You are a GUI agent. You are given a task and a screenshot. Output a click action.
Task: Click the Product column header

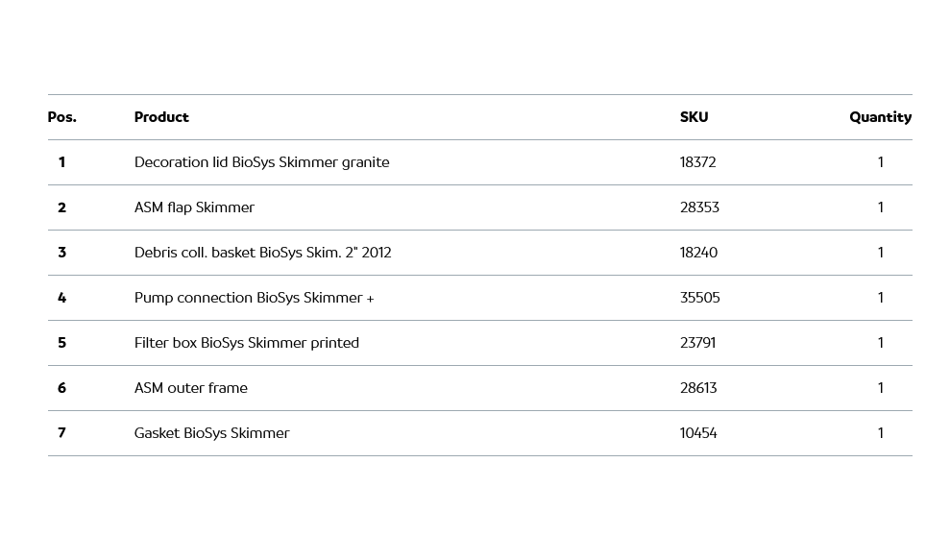(161, 117)
